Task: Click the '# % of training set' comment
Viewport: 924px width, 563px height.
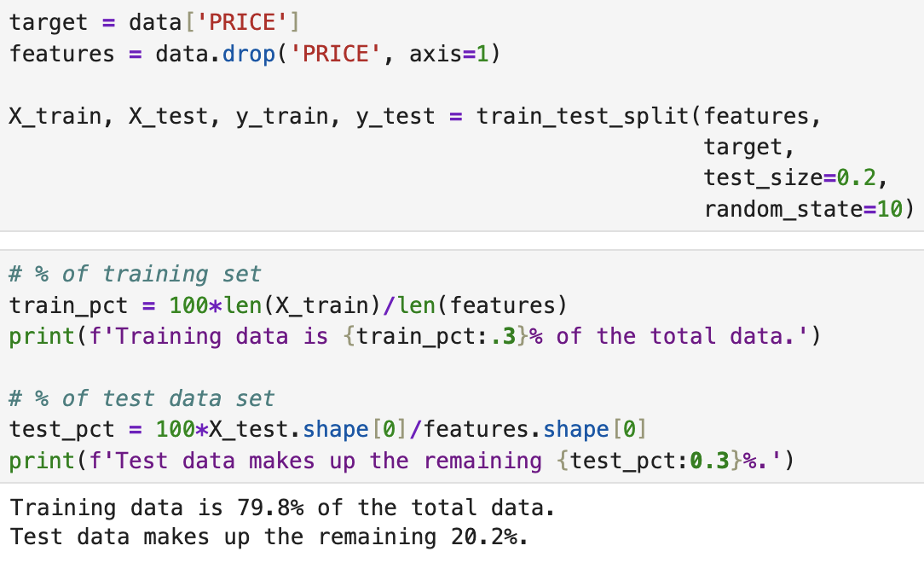Action: [x=135, y=274]
